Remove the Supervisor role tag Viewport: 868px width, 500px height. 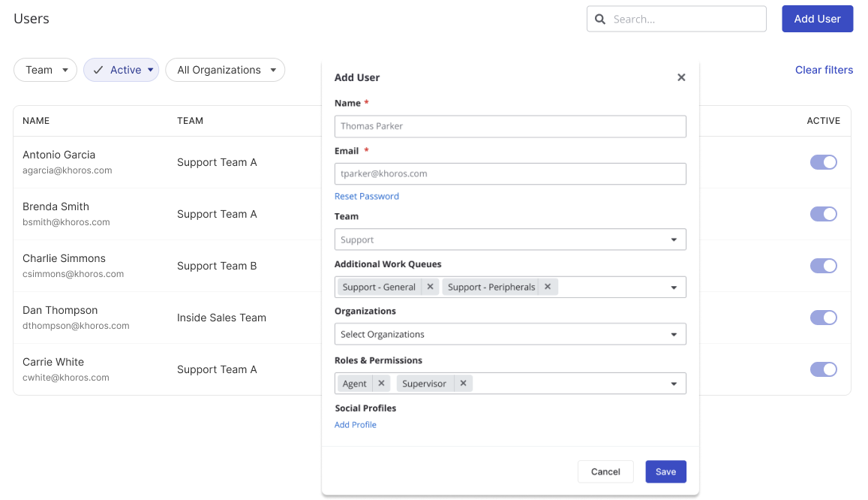click(463, 384)
